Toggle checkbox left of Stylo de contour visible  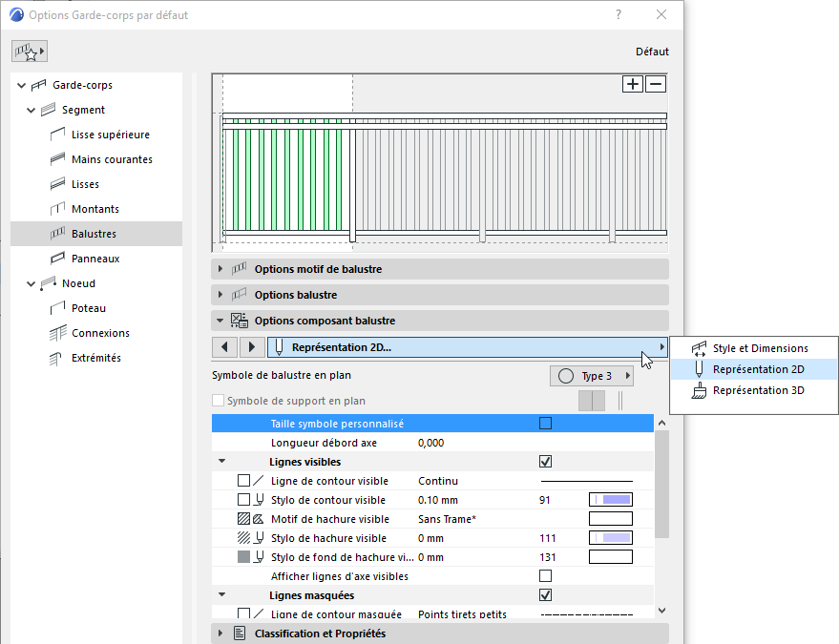click(243, 500)
